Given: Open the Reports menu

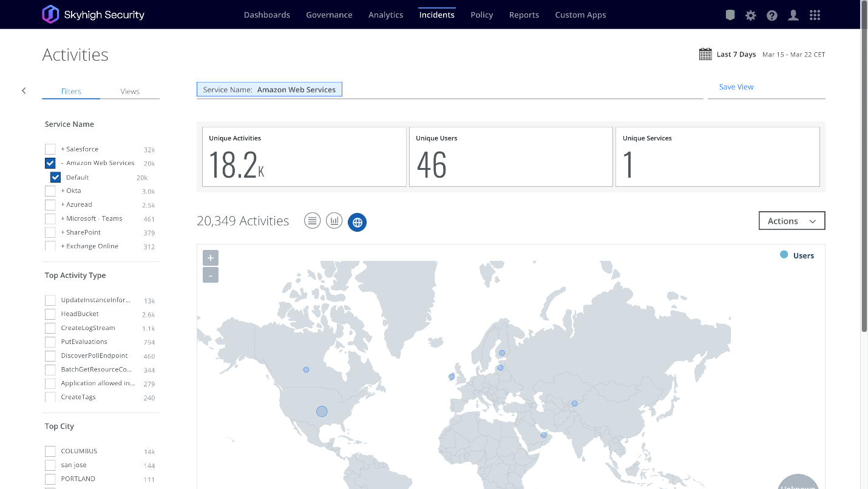Looking at the screenshot, I should (524, 15).
